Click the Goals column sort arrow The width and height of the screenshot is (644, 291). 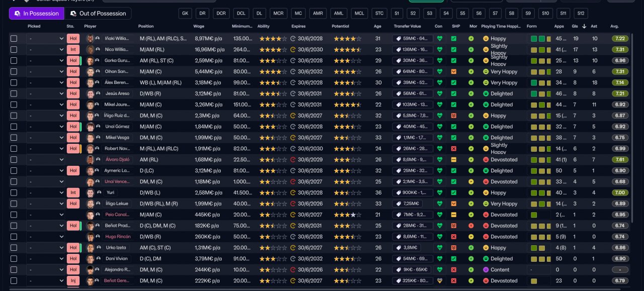click(x=584, y=26)
